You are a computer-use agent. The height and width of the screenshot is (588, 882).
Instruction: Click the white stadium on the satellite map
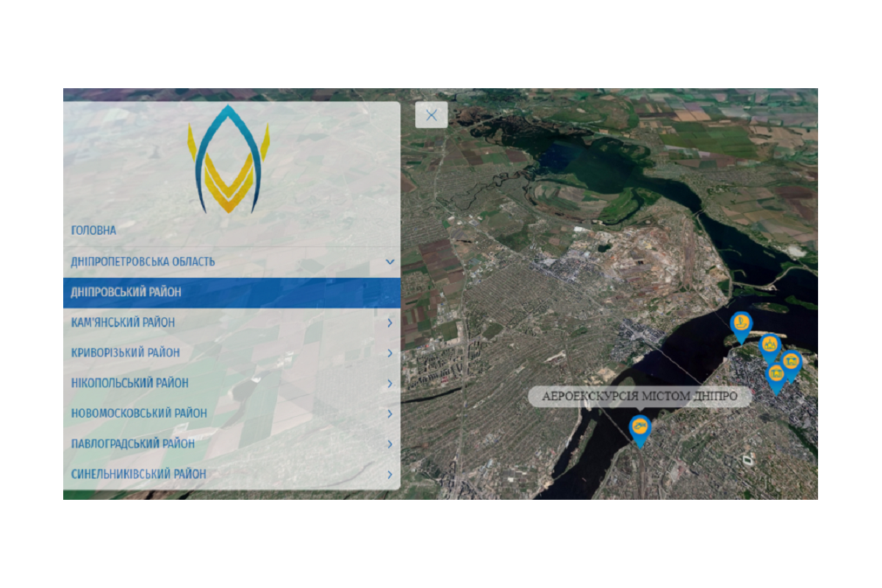(x=748, y=459)
